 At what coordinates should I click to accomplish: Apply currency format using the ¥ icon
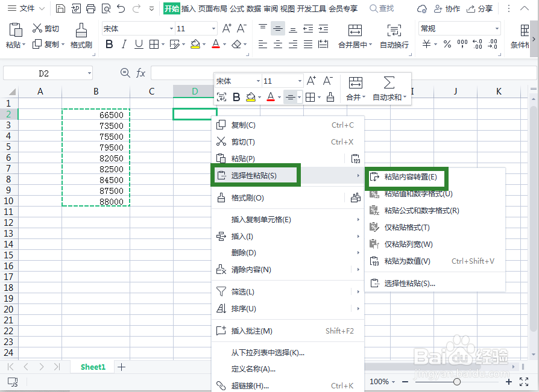426,45
